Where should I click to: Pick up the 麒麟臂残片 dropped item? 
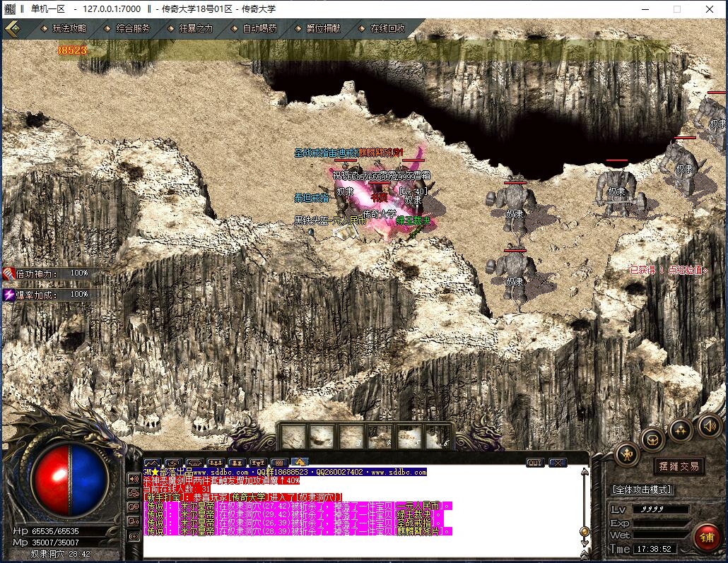click(381, 153)
